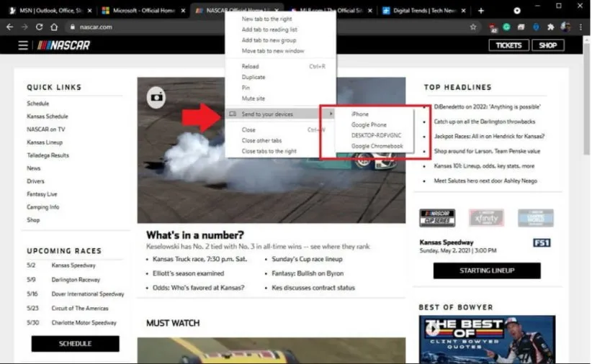The width and height of the screenshot is (592, 364).
Task: Go to the browser home page icon
Action: [55, 27]
